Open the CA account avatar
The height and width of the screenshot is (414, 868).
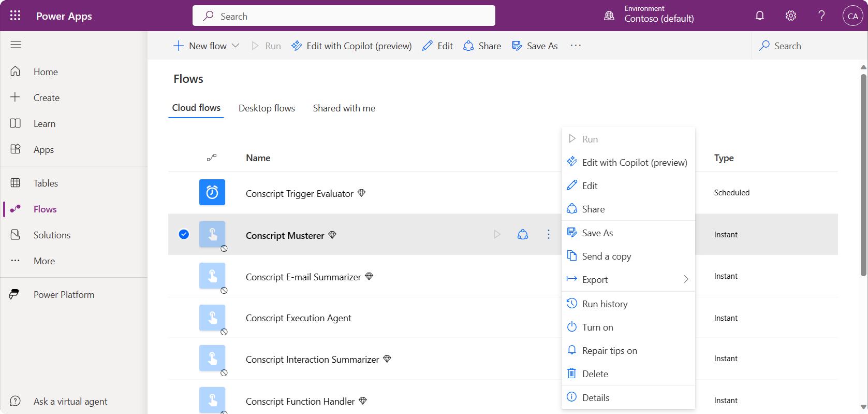(x=852, y=16)
